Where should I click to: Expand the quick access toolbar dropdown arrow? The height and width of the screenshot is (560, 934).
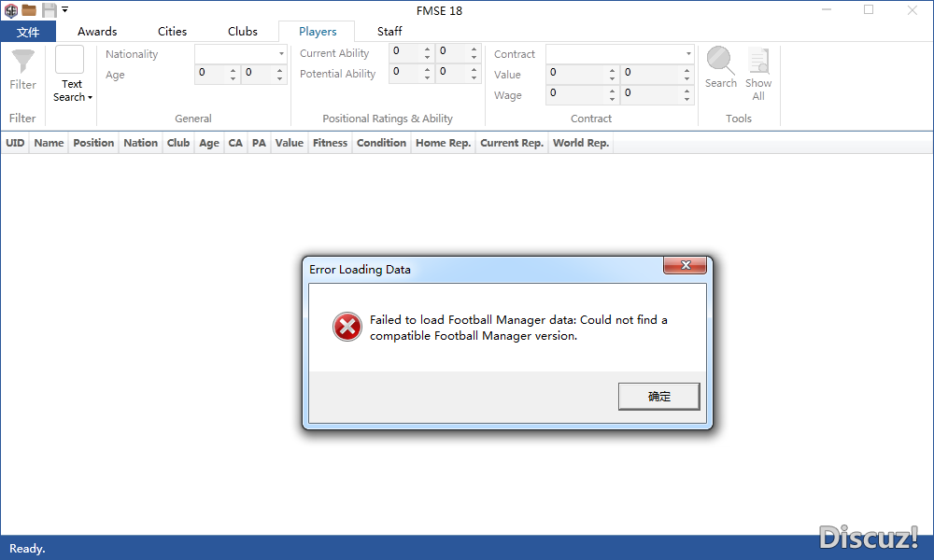(65, 9)
